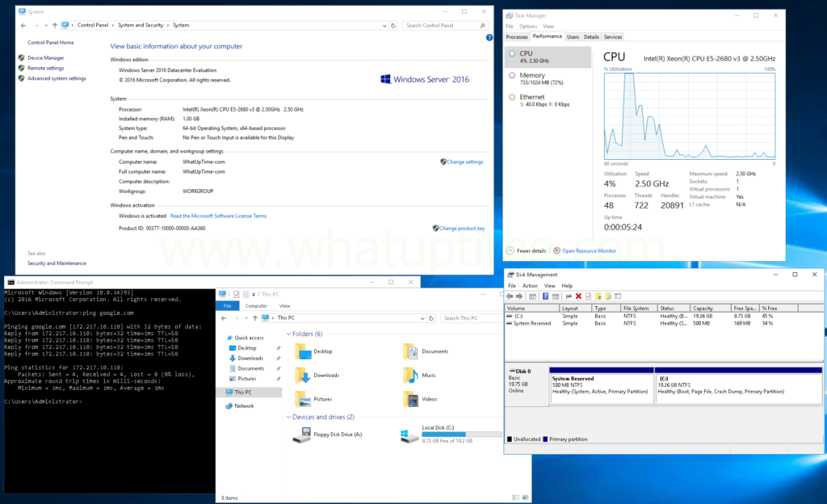This screenshot has height=504, width=827.
Task: Open quick access toolbar customize dropdown in This PC
Action: click(254, 294)
